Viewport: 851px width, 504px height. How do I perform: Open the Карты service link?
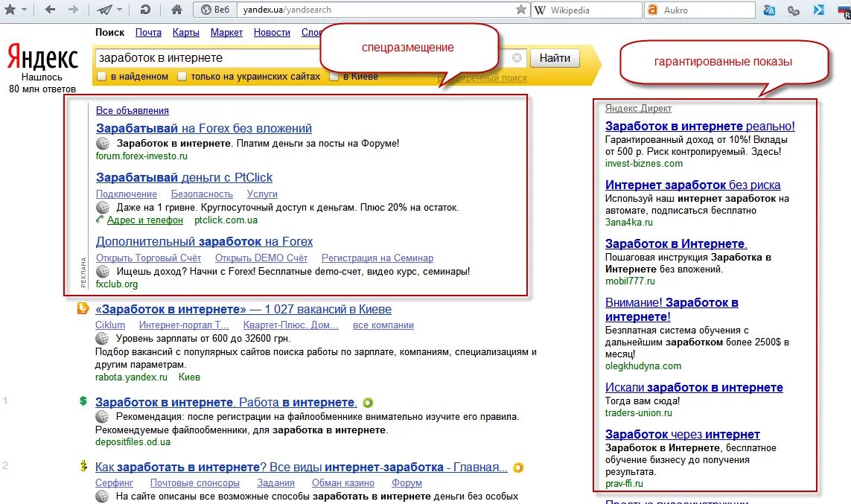[185, 33]
